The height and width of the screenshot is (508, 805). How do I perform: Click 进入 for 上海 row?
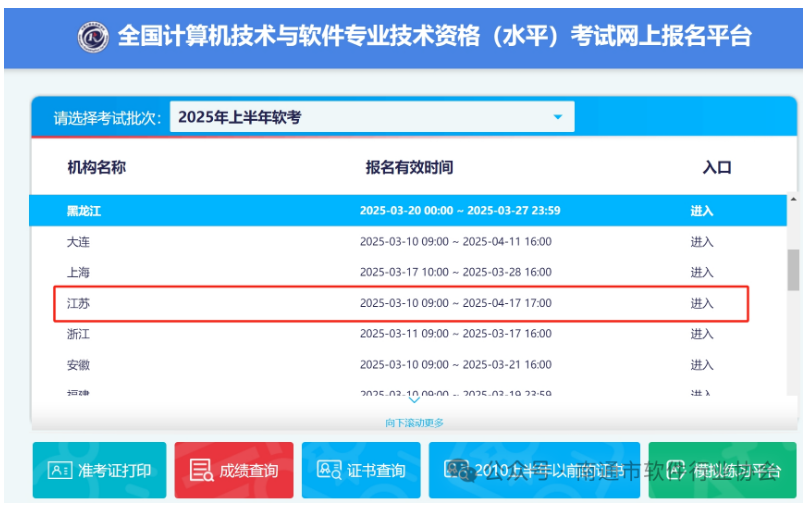coord(701,272)
